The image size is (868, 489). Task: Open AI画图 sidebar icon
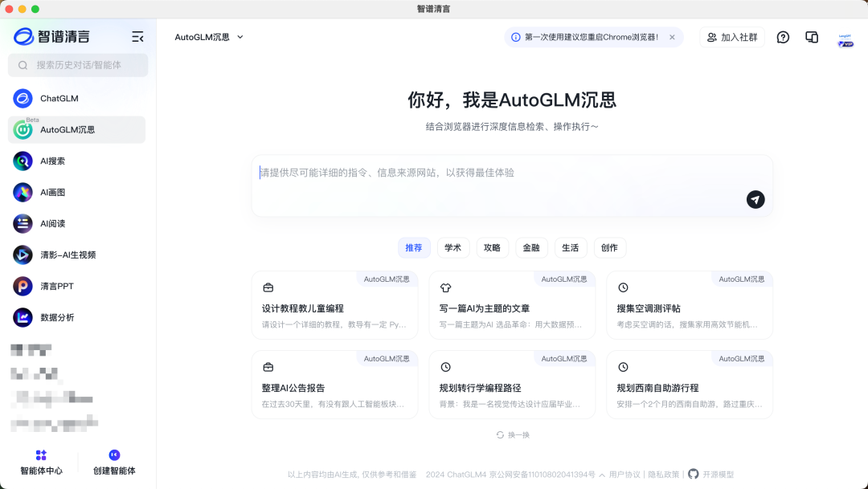pyautogui.click(x=23, y=193)
